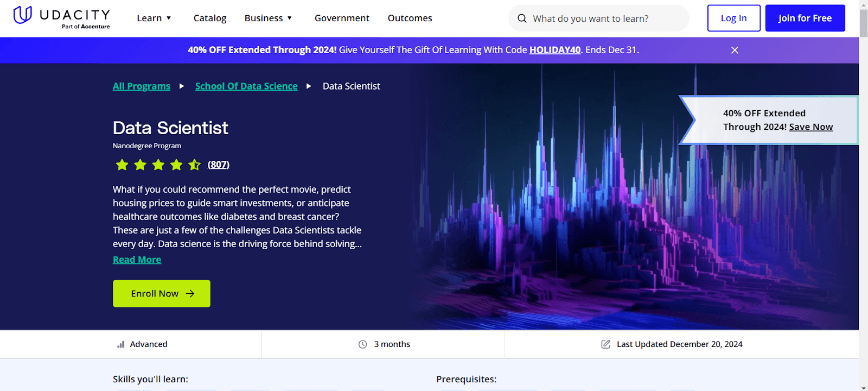Open the (807) reviews link
The height and width of the screenshot is (391, 868).
coord(219,165)
